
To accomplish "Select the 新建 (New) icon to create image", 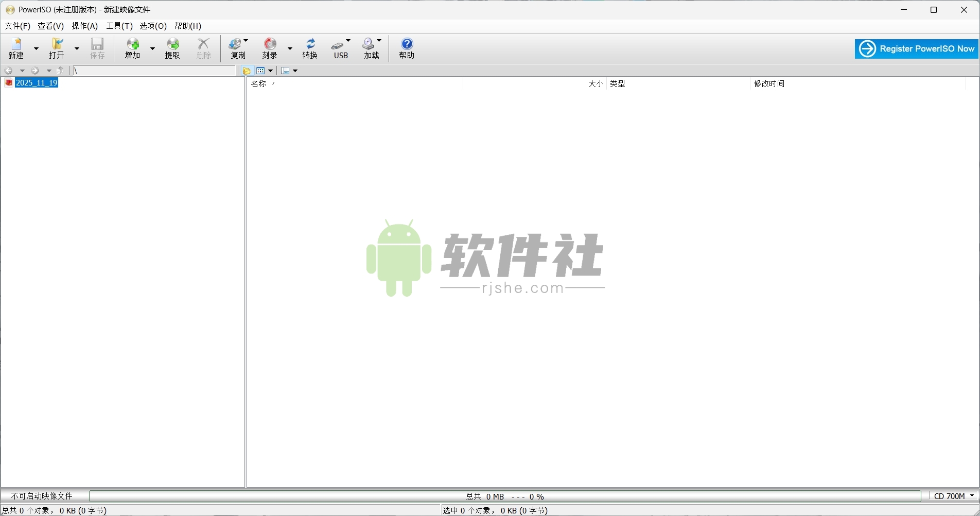I will coord(17,48).
